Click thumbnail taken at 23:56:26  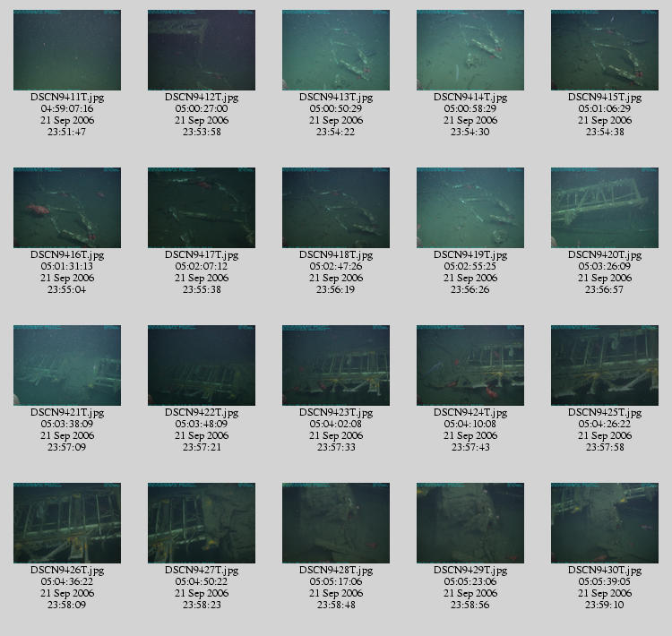click(470, 208)
